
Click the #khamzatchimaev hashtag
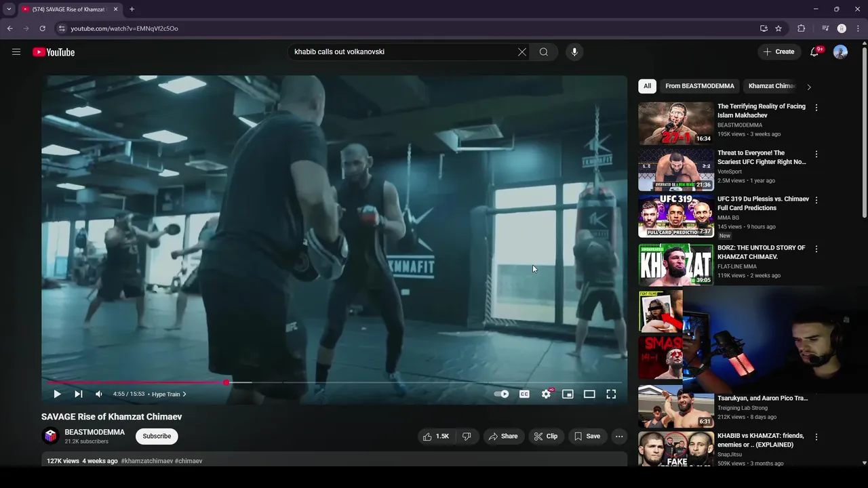click(146, 461)
